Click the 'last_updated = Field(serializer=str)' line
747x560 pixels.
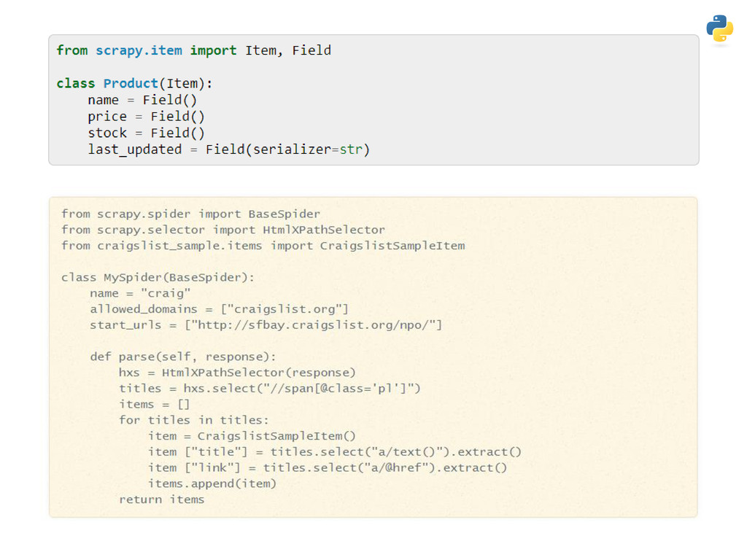228,149
